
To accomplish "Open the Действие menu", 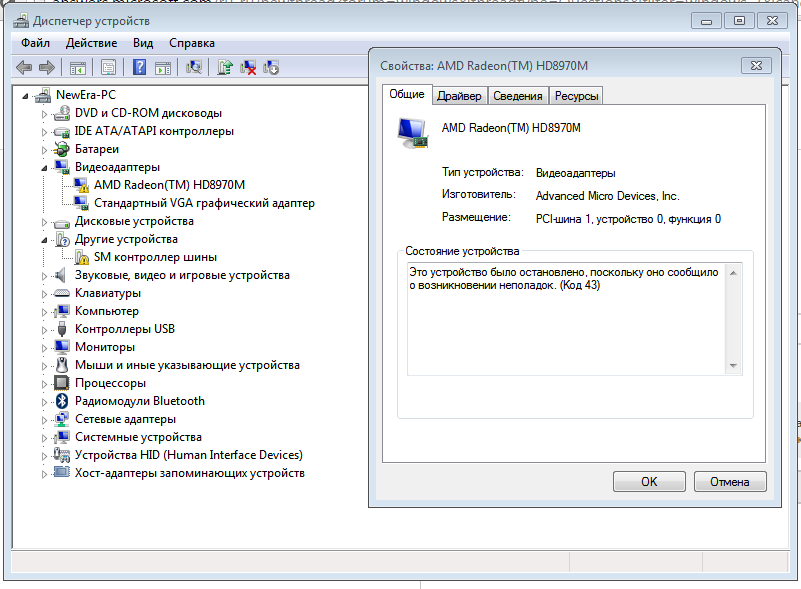I will pyautogui.click(x=91, y=43).
